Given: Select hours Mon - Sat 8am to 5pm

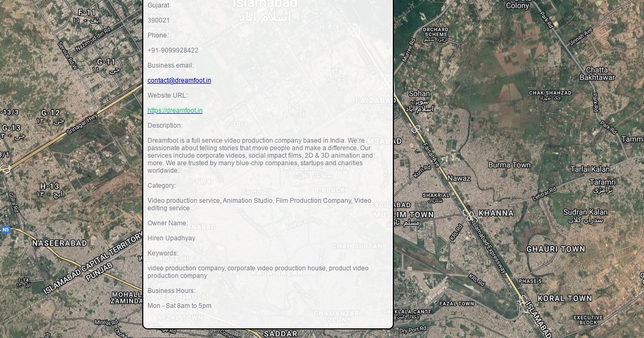Looking at the screenshot, I should (179, 306).
